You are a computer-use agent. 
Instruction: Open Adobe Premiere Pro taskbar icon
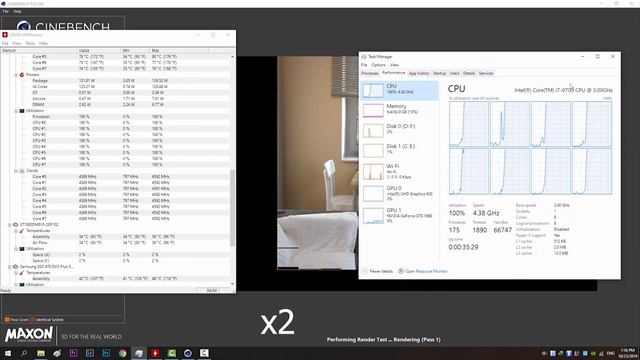[x=73, y=353]
